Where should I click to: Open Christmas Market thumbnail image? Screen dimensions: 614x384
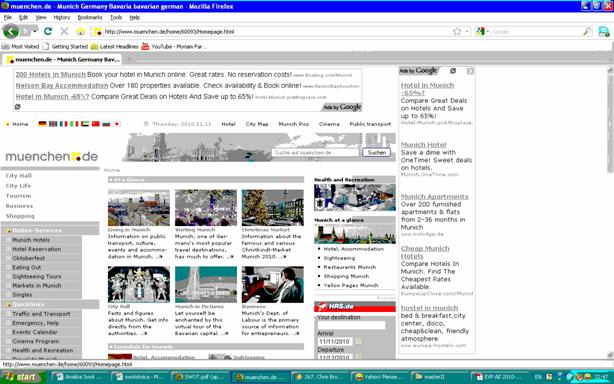pos(273,207)
